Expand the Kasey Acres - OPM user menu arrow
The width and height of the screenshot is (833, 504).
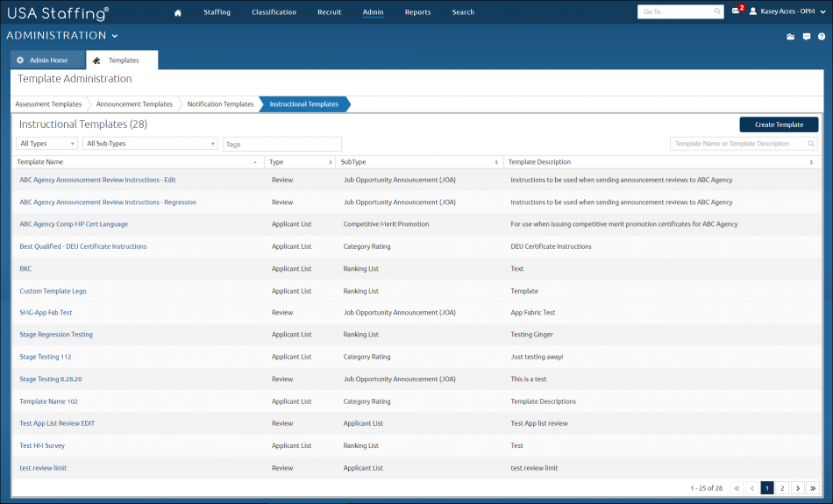pyautogui.click(x=822, y=11)
